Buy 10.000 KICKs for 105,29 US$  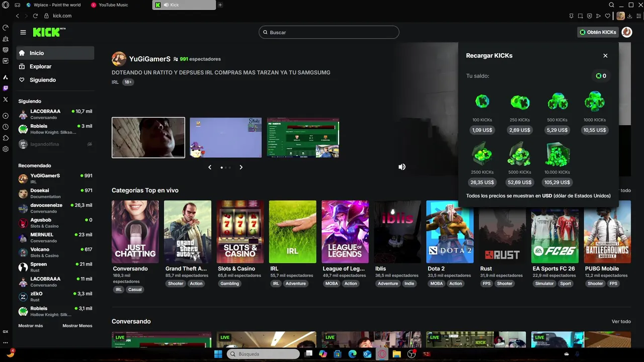pyautogui.click(x=557, y=182)
